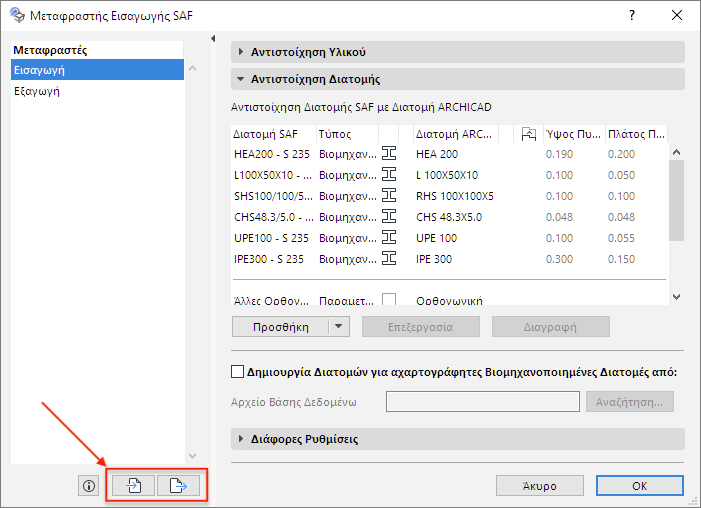This screenshot has height=508, width=701.
Task: Click the CHS 48.3X5.0 ARCHICAD profile cell
Action: tap(449, 217)
